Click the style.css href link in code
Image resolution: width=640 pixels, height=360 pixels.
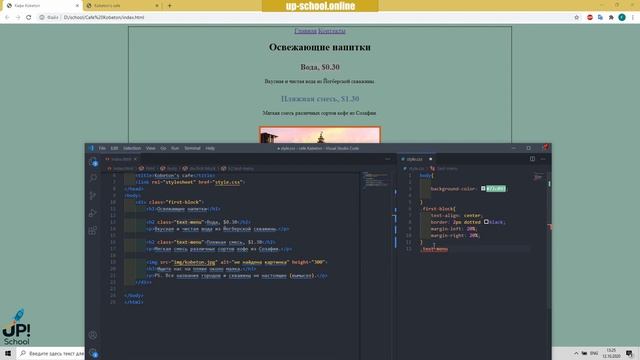[228, 182]
